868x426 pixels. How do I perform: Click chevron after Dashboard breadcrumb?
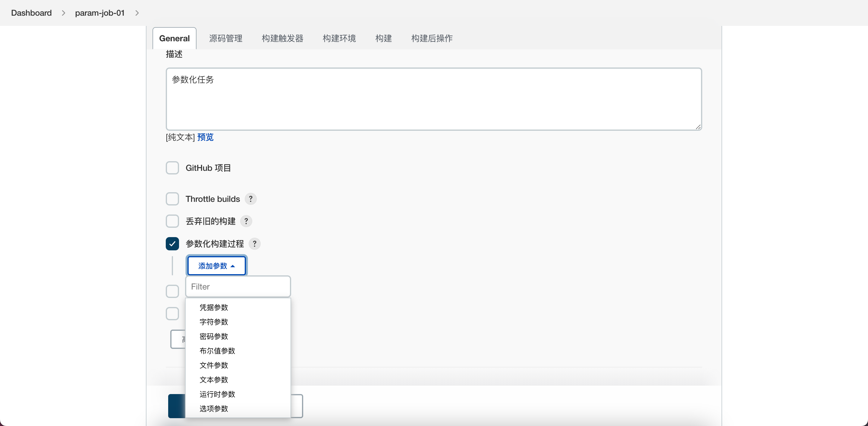[63, 13]
